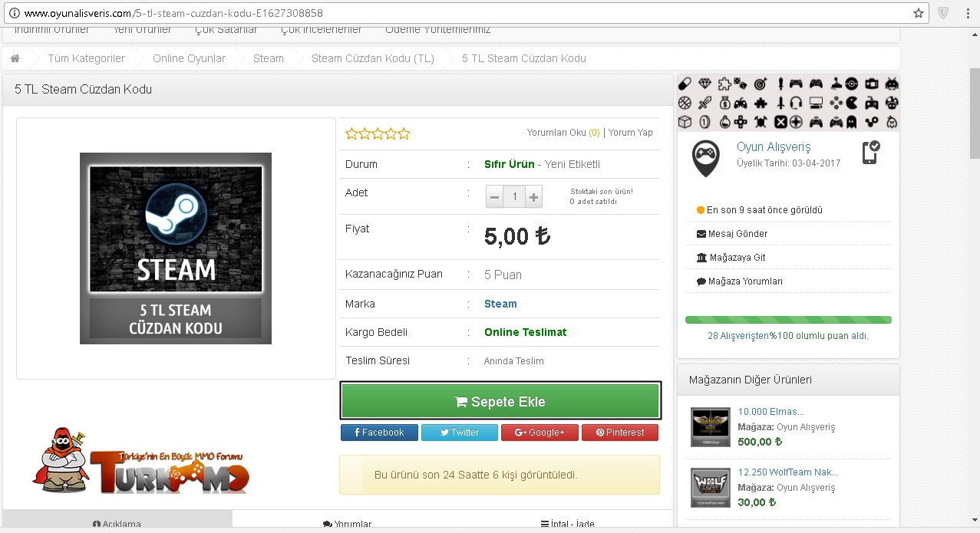
Task: Click the Stoktaki son ürün! stock notice
Action: coord(602,192)
